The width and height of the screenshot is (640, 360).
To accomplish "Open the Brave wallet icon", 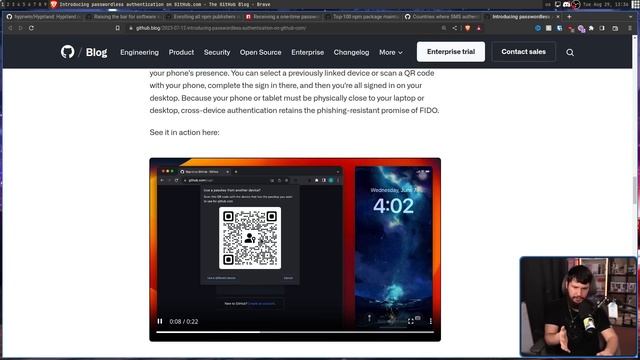I will [615, 28].
